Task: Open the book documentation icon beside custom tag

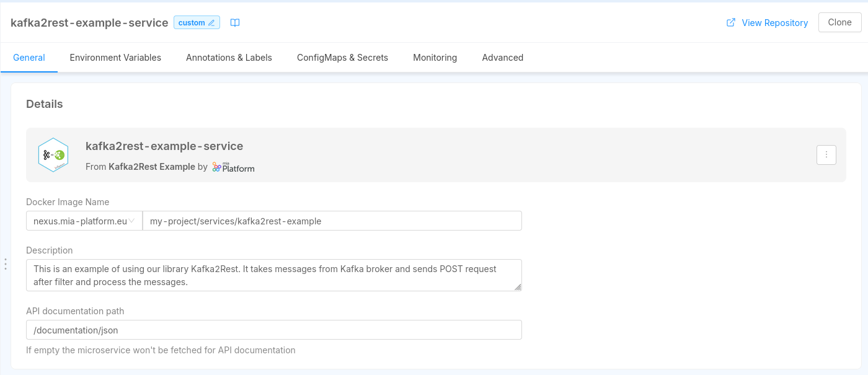Action: 235,23
